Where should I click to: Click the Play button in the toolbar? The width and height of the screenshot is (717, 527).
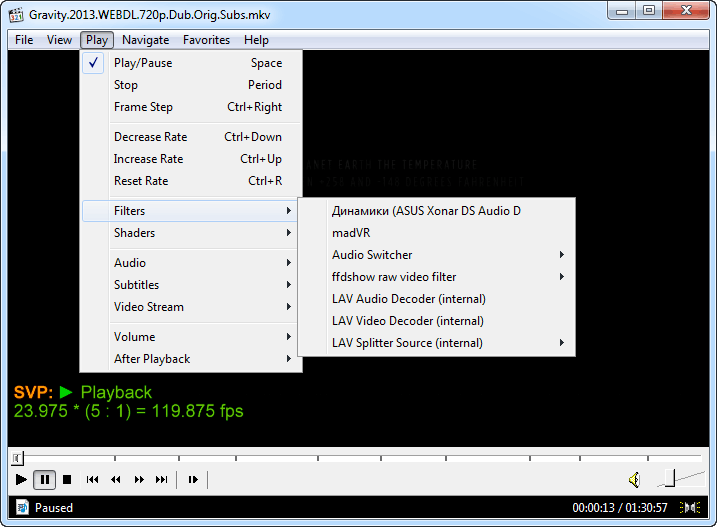click(22, 480)
